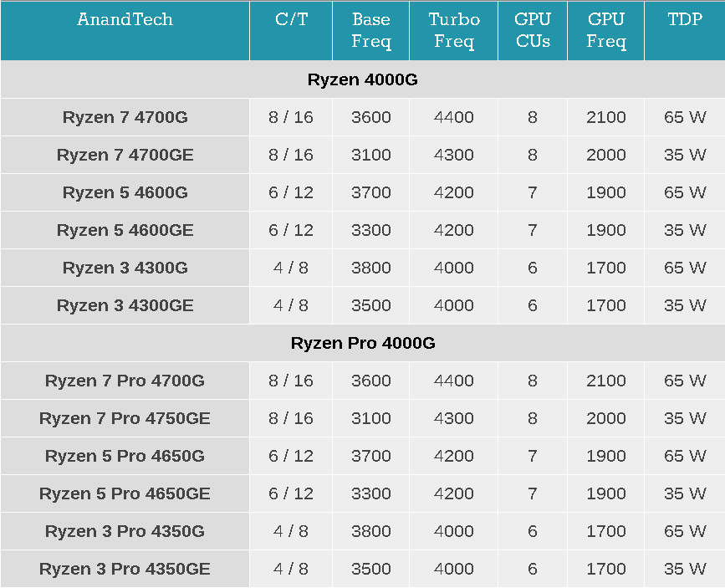Click GPU freq 1700 for Ryzen 3 Pro 4350GE
The height and width of the screenshot is (588, 725).
[605, 569]
